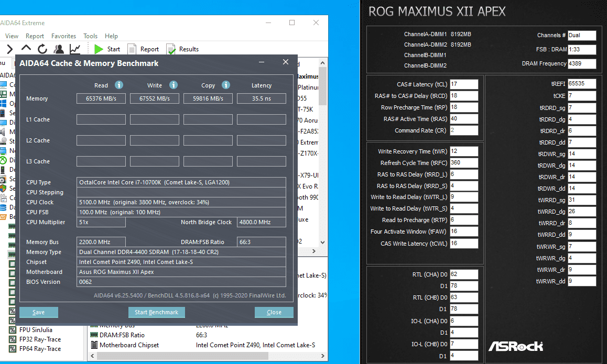Click the Command Rate (CR) field
The height and width of the screenshot is (364, 607).
[x=464, y=130]
